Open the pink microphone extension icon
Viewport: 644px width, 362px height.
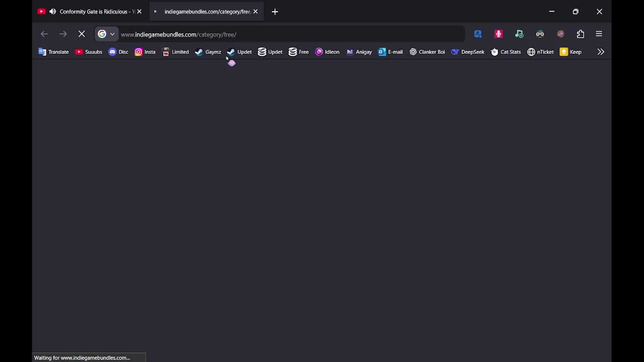pyautogui.click(x=499, y=34)
